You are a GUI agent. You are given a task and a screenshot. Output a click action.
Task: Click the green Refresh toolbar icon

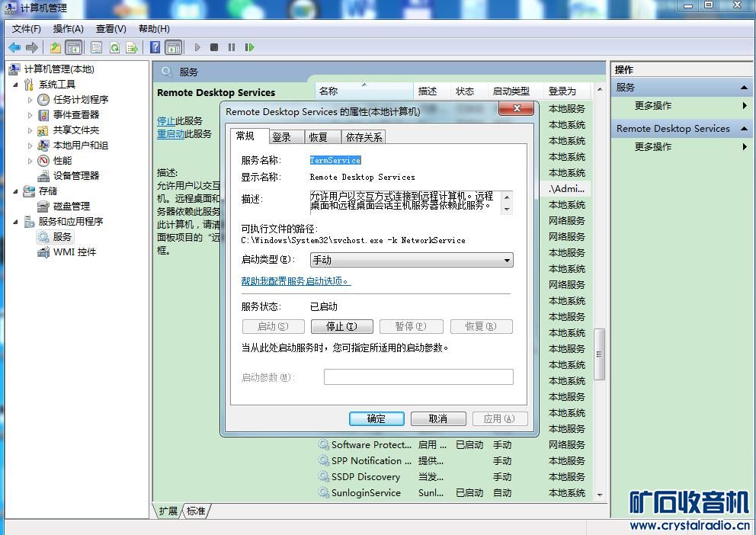coord(114,47)
